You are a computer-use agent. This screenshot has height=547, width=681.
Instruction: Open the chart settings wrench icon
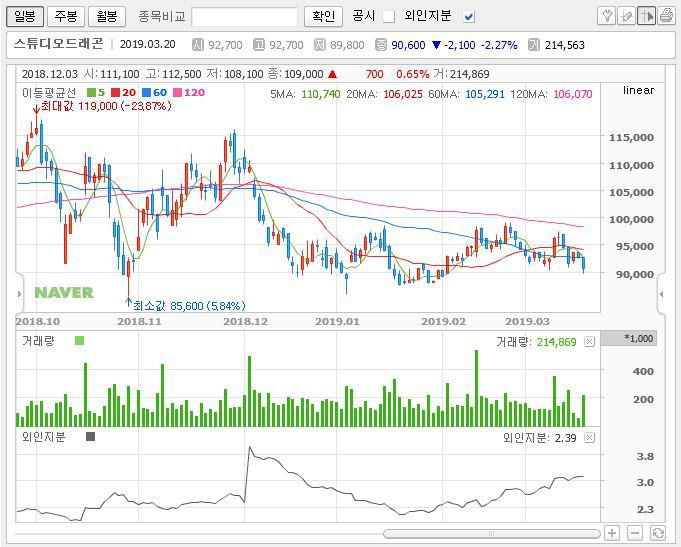(x=606, y=17)
